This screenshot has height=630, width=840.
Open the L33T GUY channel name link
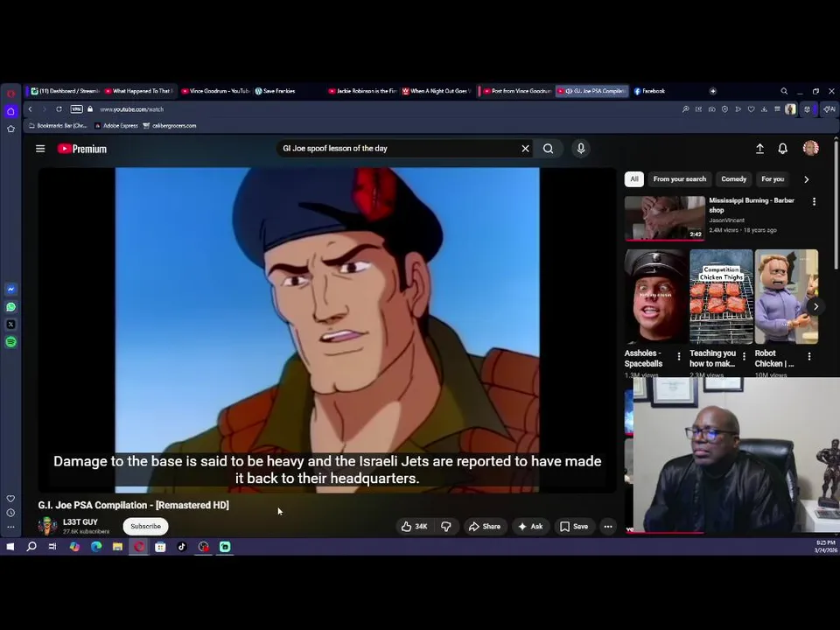80,521
